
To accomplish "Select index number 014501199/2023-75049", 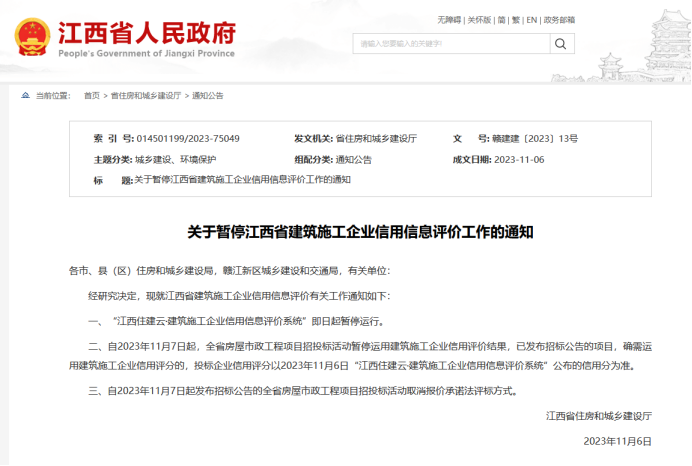I will coord(188,139).
